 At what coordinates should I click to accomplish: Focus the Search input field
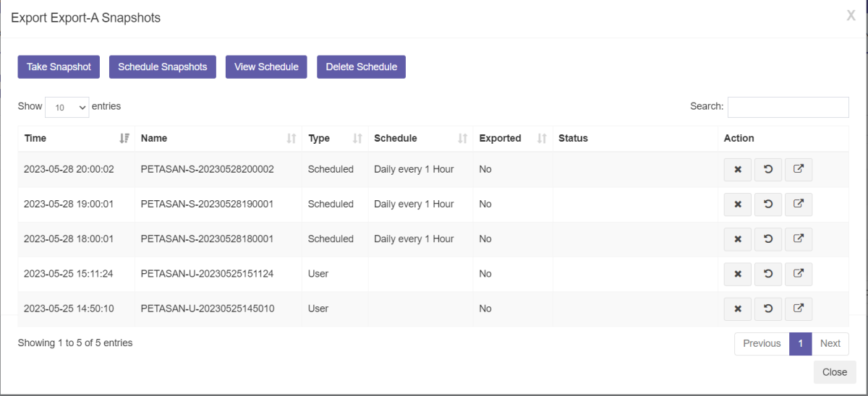788,107
